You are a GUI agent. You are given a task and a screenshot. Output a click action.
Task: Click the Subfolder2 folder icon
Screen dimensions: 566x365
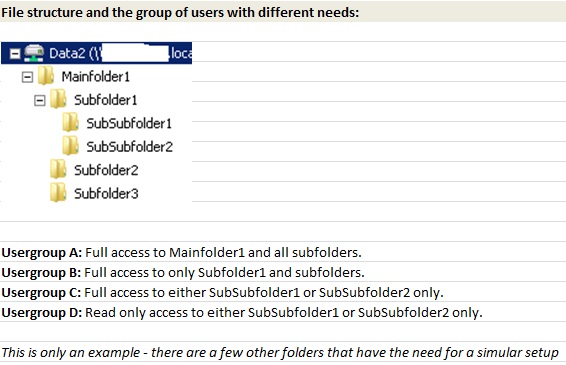58,169
